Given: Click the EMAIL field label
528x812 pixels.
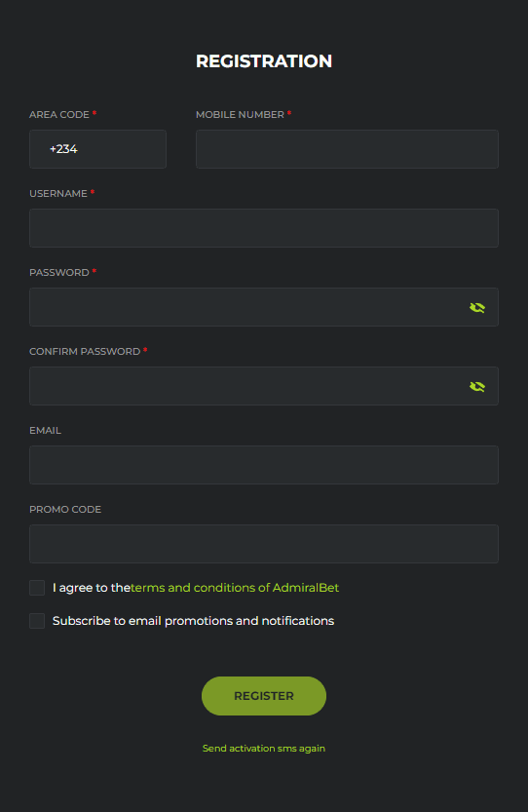Looking at the screenshot, I should [45, 430].
